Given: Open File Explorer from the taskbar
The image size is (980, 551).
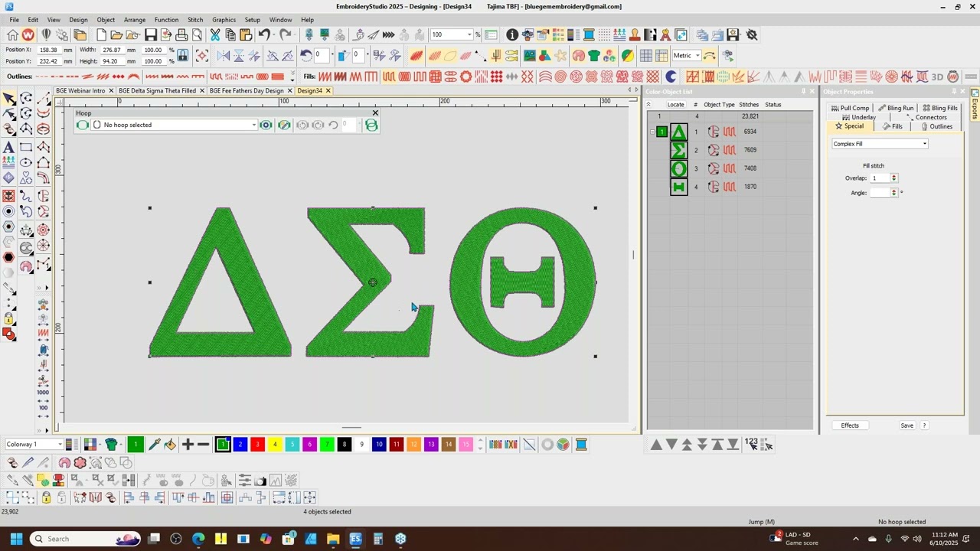Looking at the screenshot, I should (333, 539).
